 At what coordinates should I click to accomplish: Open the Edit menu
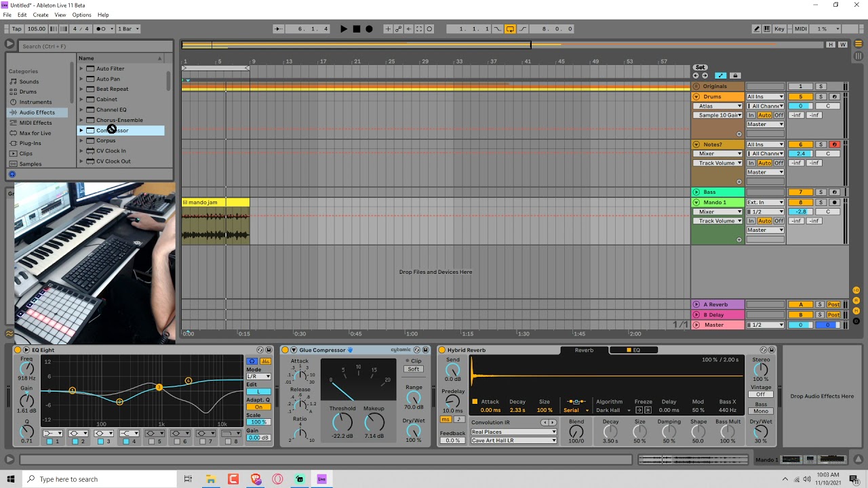22,15
